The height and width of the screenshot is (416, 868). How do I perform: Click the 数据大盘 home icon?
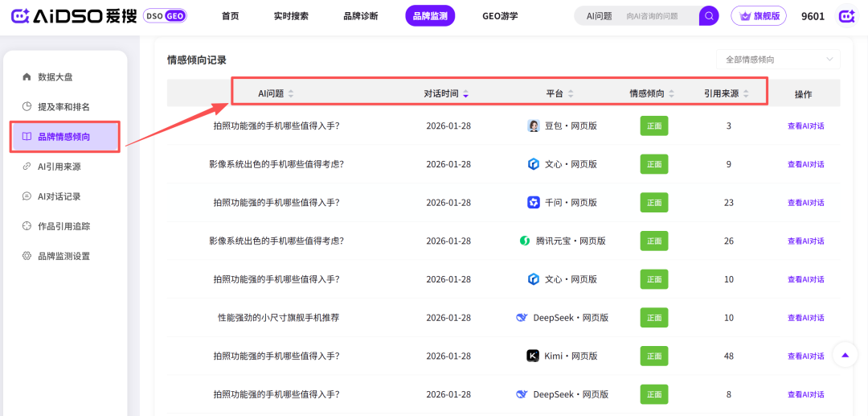tap(27, 77)
